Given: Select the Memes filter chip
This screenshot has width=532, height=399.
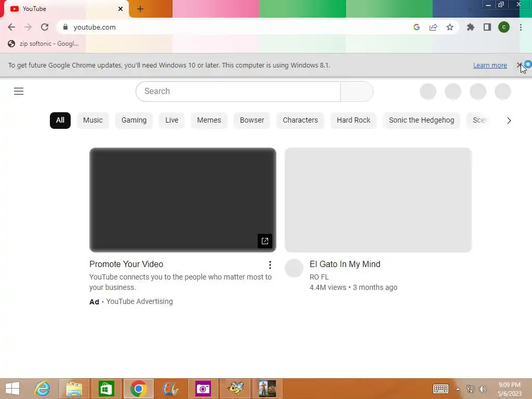Looking at the screenshot, I should coord(209,121).
